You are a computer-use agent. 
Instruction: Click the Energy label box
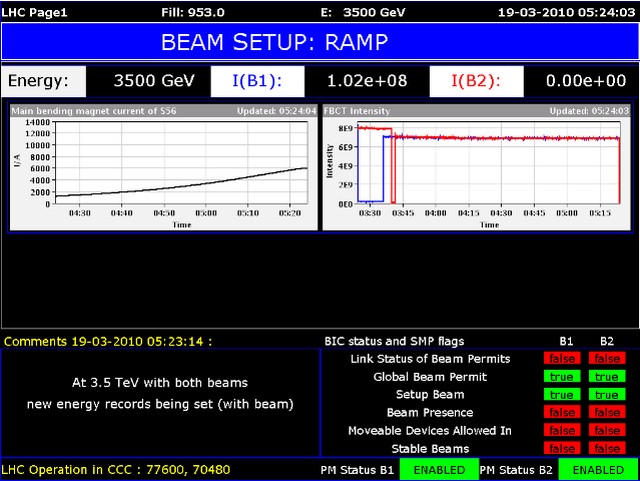coord(43,81)
